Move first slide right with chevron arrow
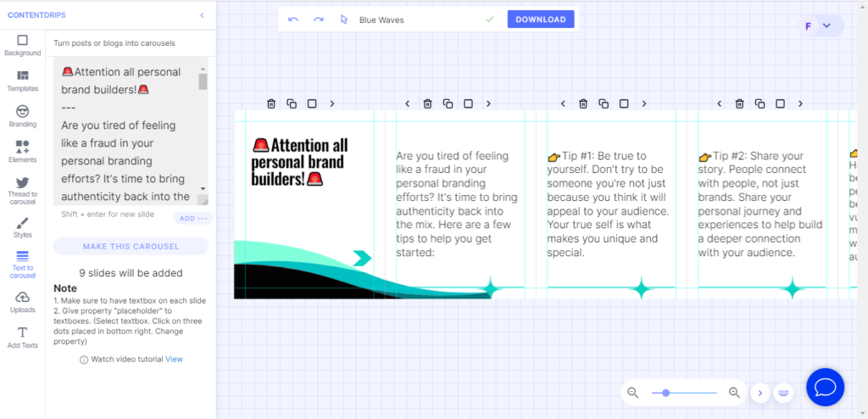Screen dimensions: 868x419 click(332, 103)
